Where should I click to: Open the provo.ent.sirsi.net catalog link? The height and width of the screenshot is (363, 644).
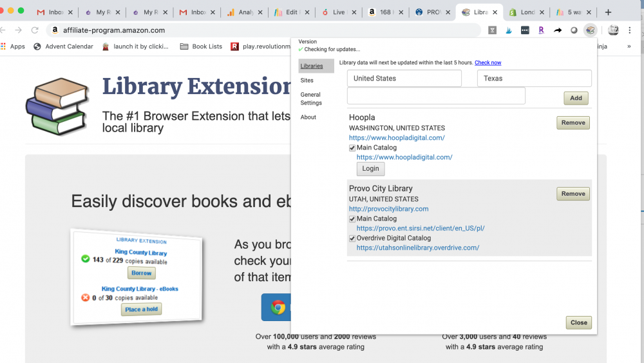point(420,228)
